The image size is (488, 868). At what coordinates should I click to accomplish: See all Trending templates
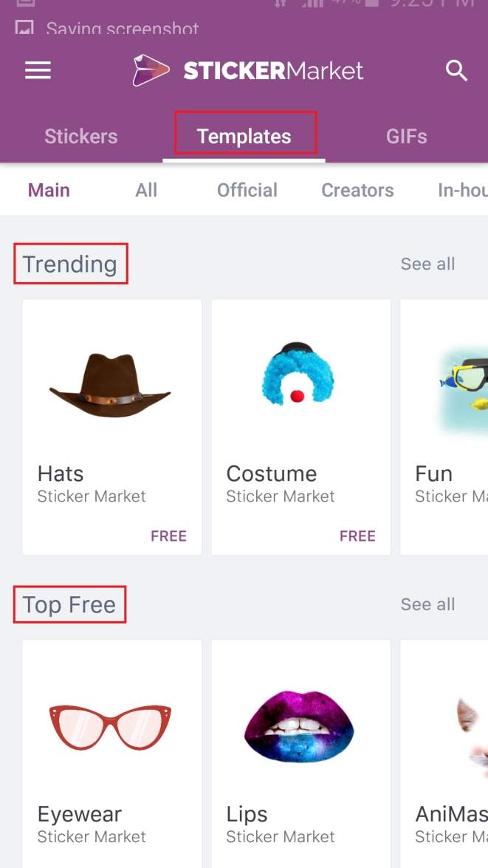click(427, 264)
